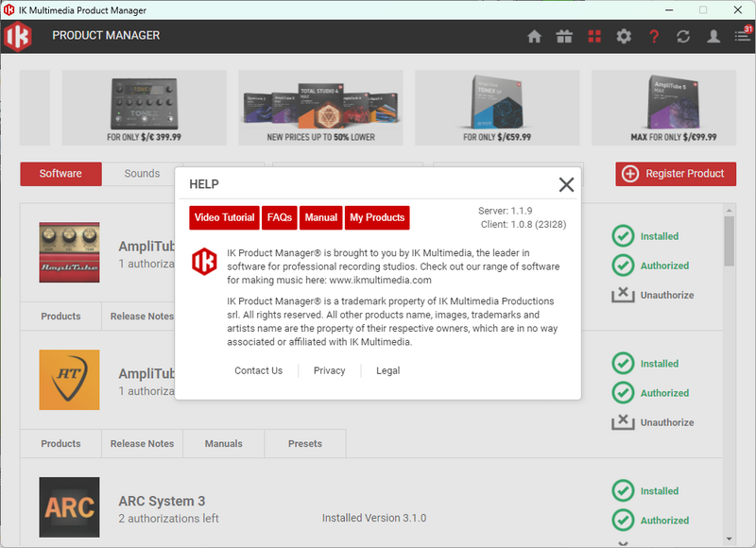The image size is (756, 548).
Task: Open the user account profile icon
Action: point(713,36)
